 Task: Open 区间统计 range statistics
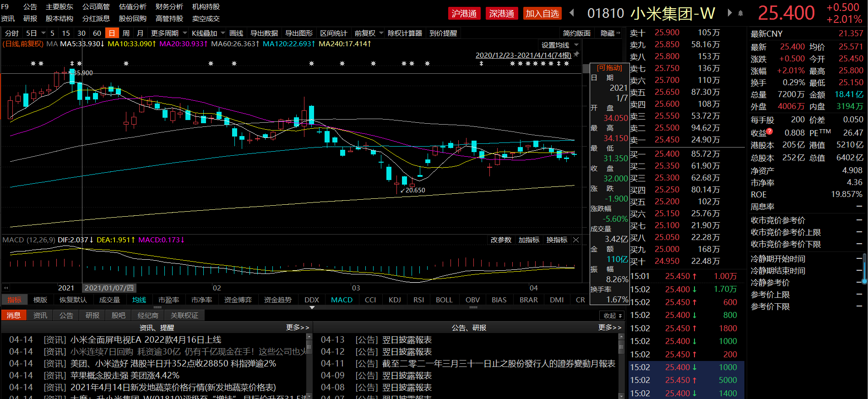click(334, 33)
